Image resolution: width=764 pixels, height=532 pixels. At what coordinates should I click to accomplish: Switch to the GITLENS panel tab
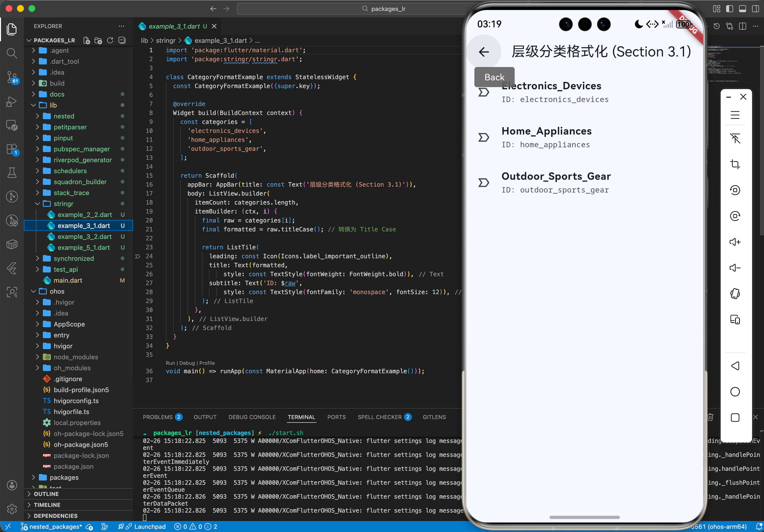(434, 417)
